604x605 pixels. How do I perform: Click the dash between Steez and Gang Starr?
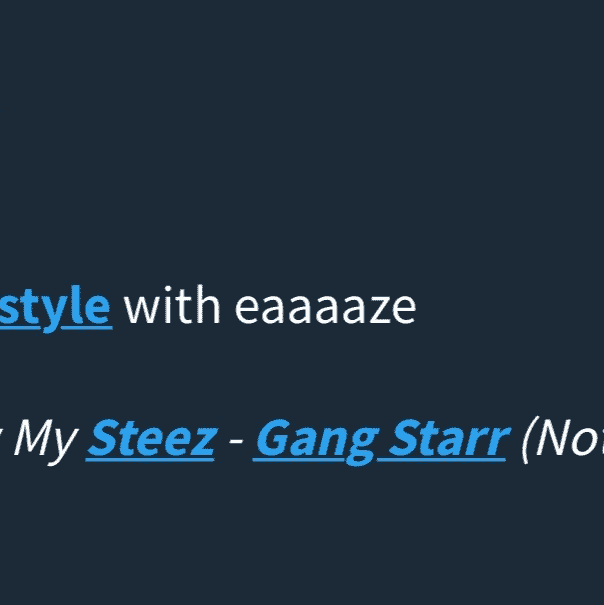(236, 440)
